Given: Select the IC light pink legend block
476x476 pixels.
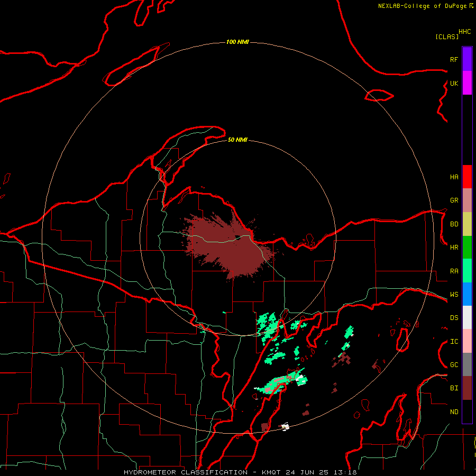Looking at the screenshot, I should point(467,341).
